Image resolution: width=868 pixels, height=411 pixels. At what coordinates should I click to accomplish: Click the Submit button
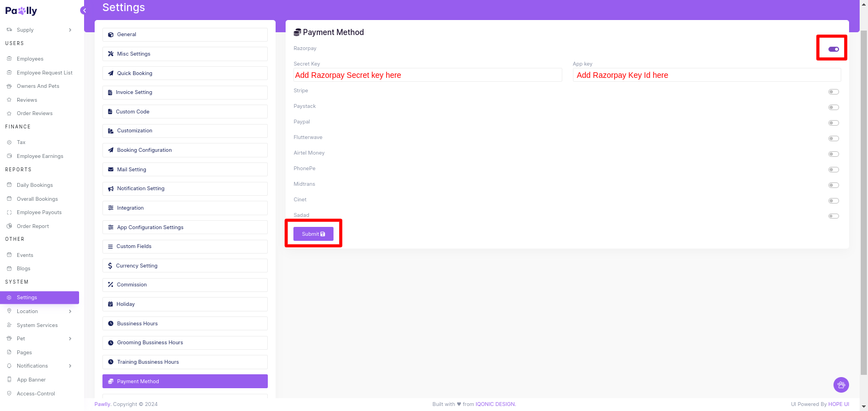coord(313,234)
